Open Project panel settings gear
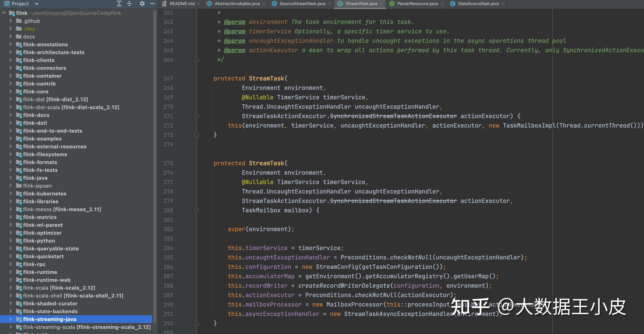The image size is (644, 334). [x=142, y=4]
